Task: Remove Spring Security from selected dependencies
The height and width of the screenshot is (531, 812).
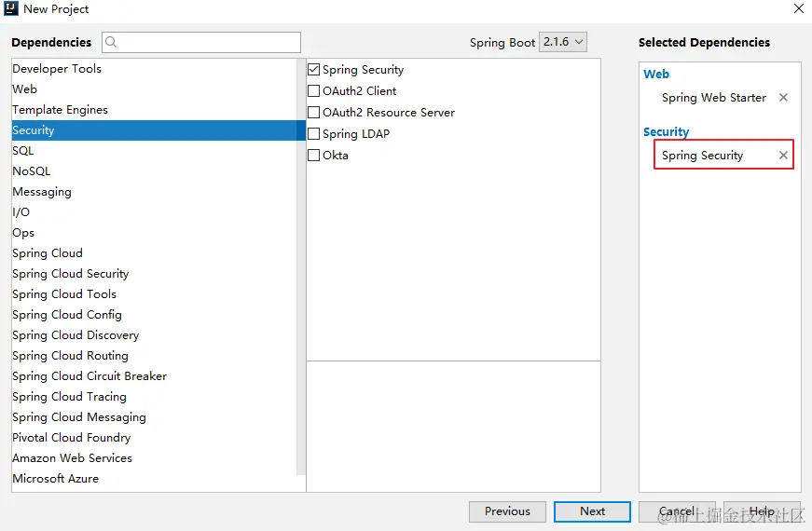Action: [x=783, y=156]
